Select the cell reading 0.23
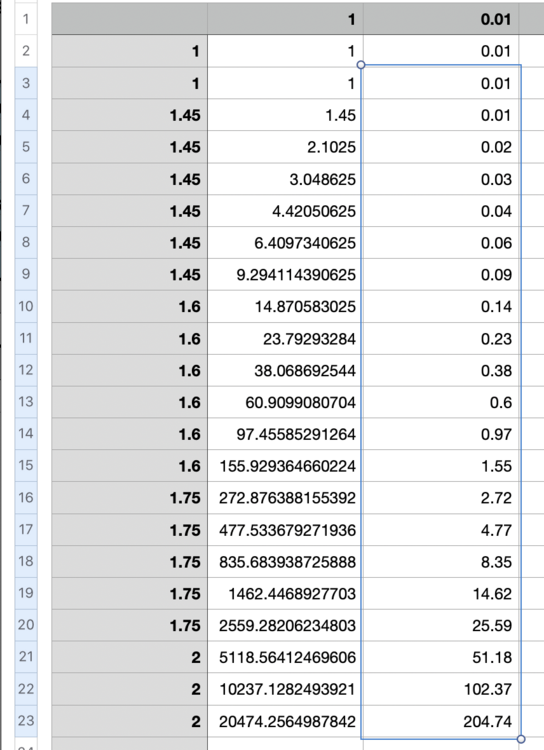This screenshot has height=750, width=544. 441,339
